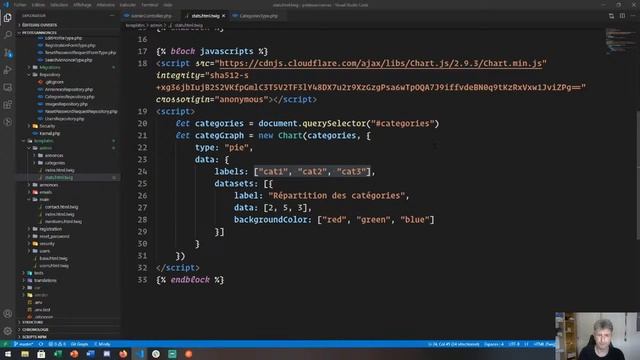
Task: Open the Remote Explorer view
Action: click(x=8, y=87)
